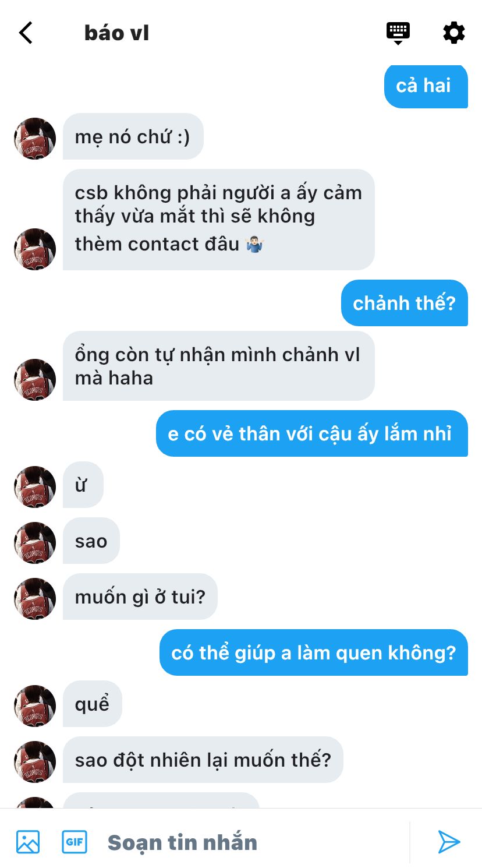
Task: Open the keyboard hide icon
Action: tap(398, 33)
